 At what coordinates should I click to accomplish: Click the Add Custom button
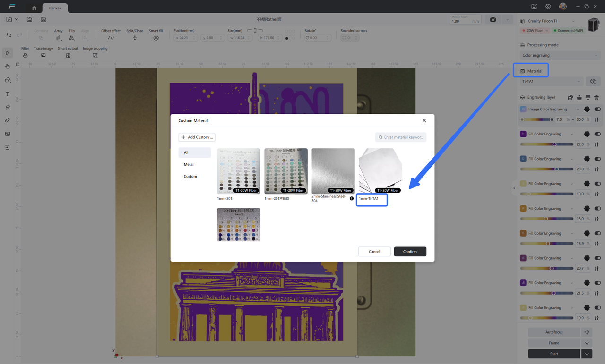197,137
